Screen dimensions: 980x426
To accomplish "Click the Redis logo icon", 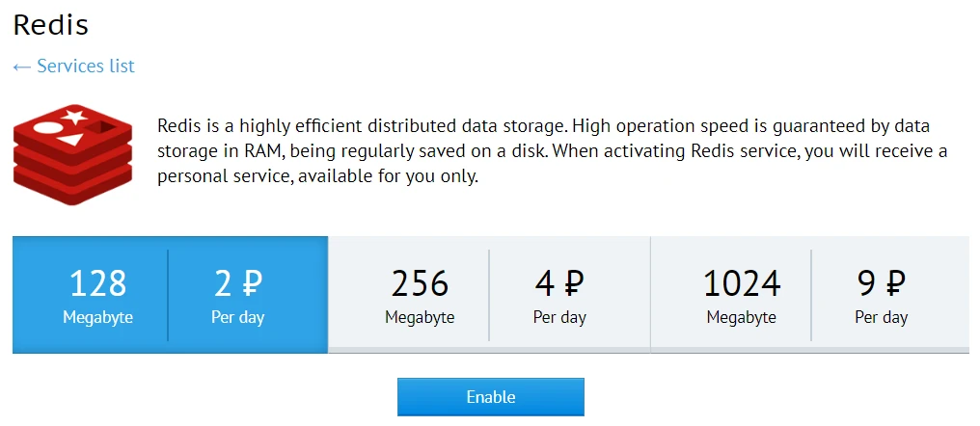I will (x=72, y=155).
